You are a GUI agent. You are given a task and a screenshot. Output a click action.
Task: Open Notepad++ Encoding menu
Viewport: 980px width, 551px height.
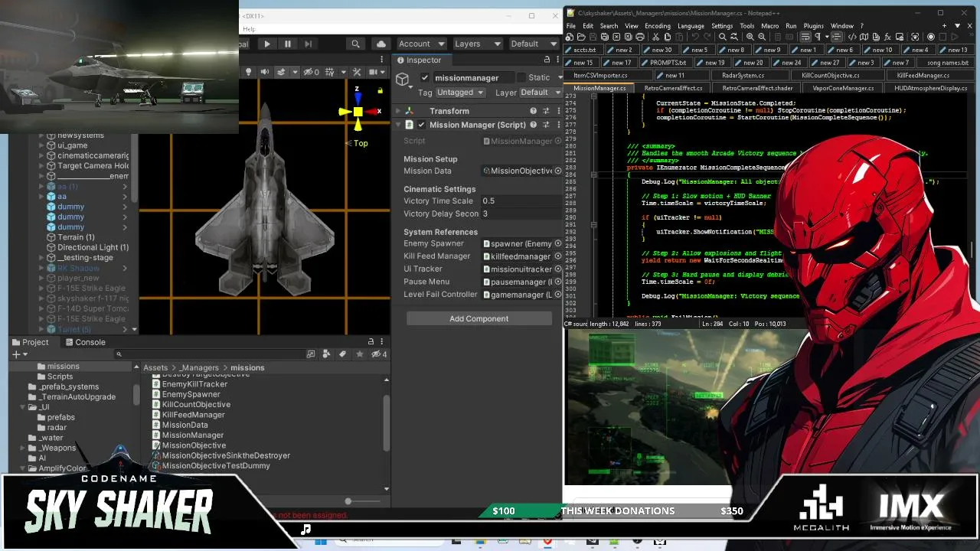point(657,26)
